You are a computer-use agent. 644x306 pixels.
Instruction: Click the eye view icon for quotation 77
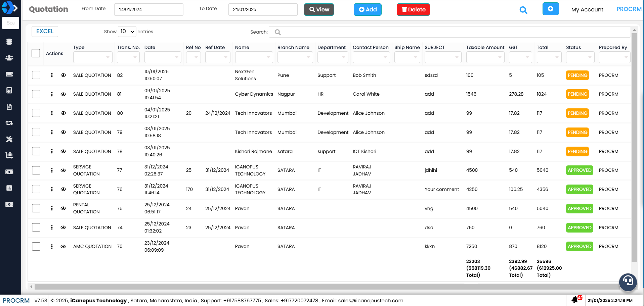(x=63, y=170)
